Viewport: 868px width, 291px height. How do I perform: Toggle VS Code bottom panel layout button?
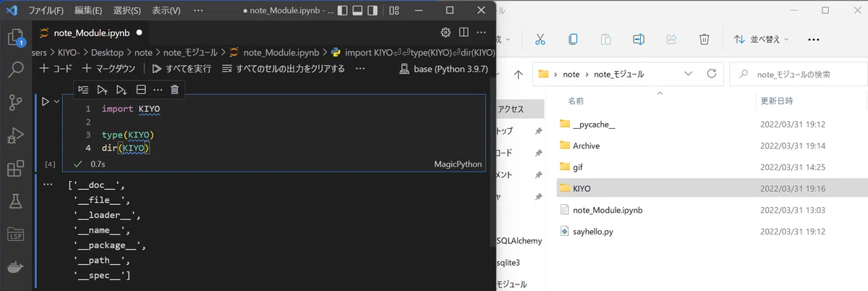(x=359, y=11)
